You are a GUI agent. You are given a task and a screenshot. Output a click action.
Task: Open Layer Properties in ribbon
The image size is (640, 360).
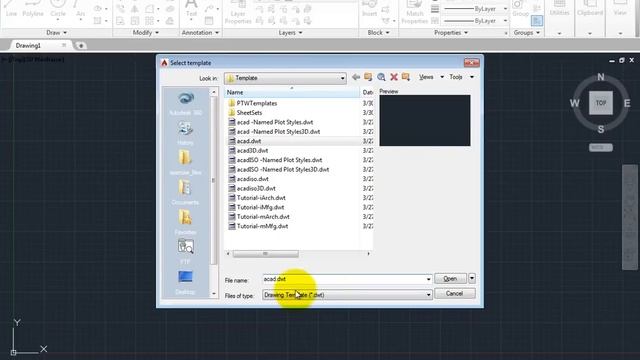click(x=238, y=12)
